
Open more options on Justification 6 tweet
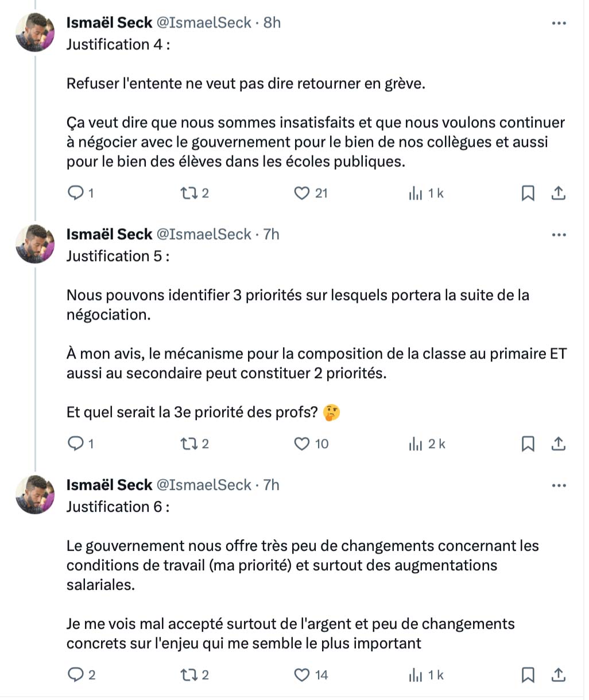coord(559,486)
